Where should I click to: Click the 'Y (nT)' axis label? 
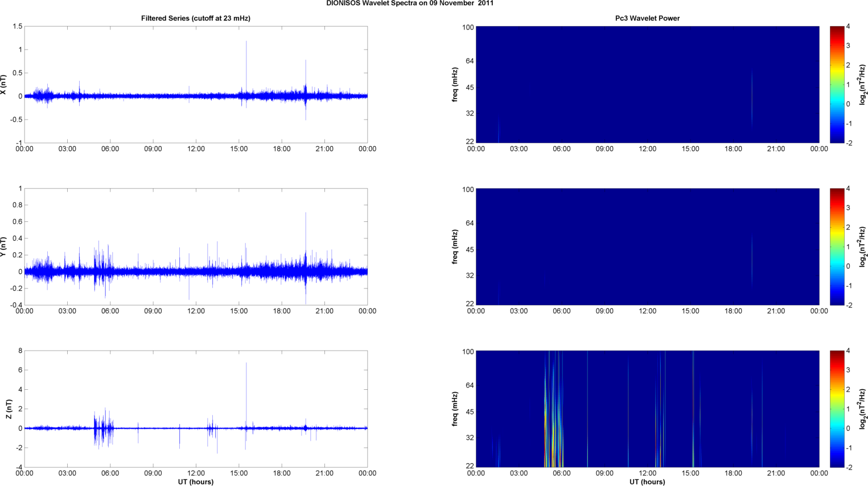tap(4, 247)
